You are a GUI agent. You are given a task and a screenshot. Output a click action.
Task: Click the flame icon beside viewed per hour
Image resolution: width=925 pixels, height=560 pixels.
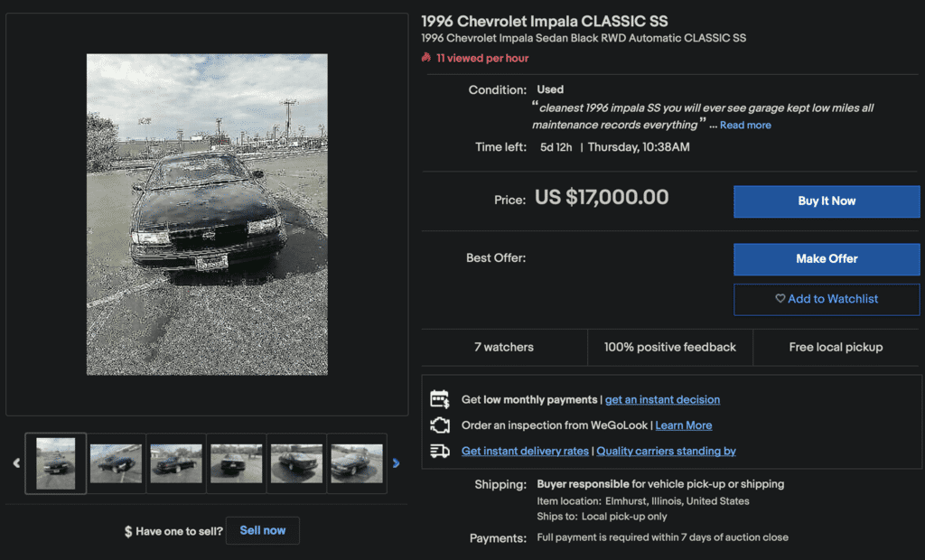pyautogui.click(x=426, y=58)
